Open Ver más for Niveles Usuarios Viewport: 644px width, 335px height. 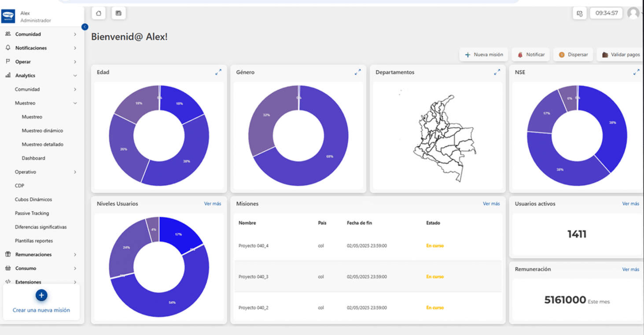213,204
